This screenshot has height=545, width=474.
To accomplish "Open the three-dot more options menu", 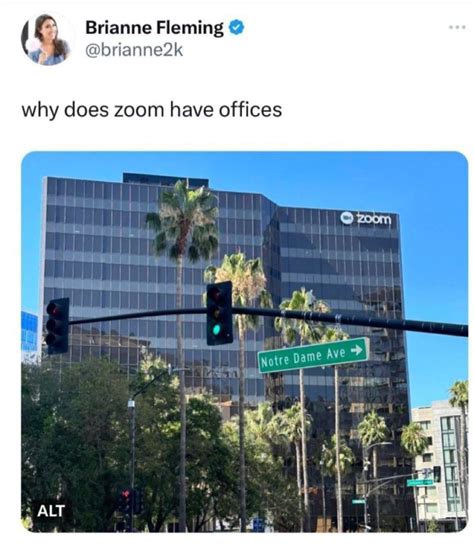I will click(457, 27).
